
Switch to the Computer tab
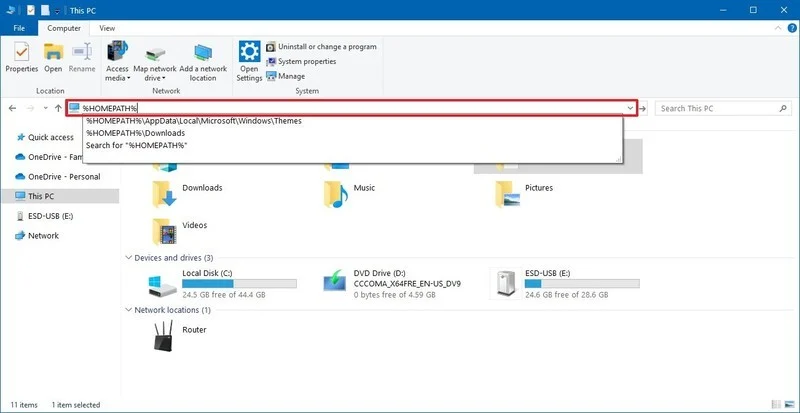click(64, 29)
